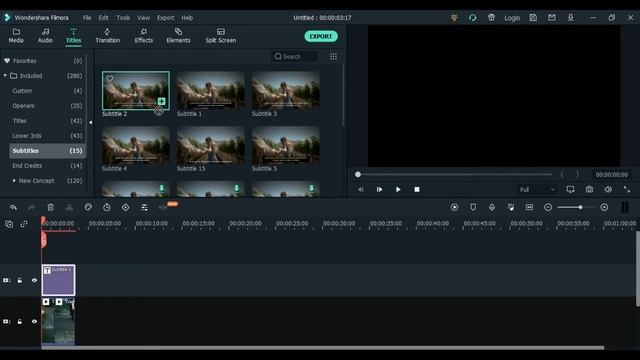The height and width of the screenshot is (360, 640).
Task: Select the Subtitle 15 thumbnail
Action: (x=211, y=145)
